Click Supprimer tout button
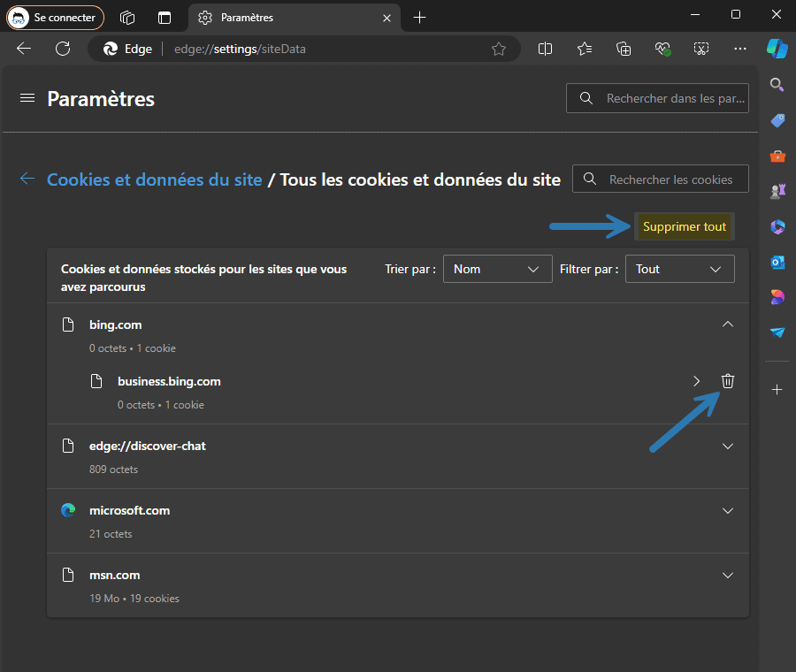The image size is (796, 672). point(685,226)
